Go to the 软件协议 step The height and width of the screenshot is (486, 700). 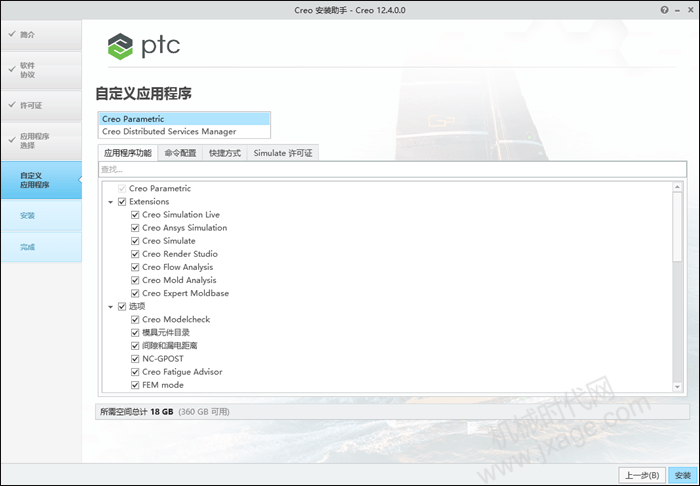[x=41, y=70]
